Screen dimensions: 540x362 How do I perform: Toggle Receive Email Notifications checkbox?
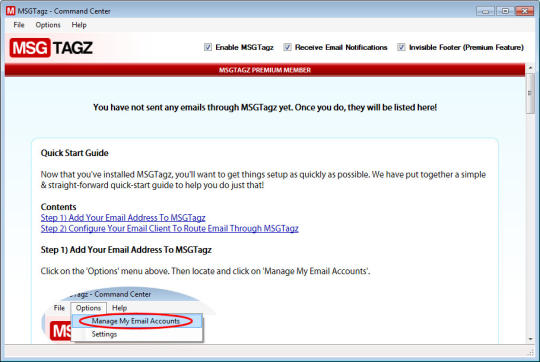tap(287, 47)
